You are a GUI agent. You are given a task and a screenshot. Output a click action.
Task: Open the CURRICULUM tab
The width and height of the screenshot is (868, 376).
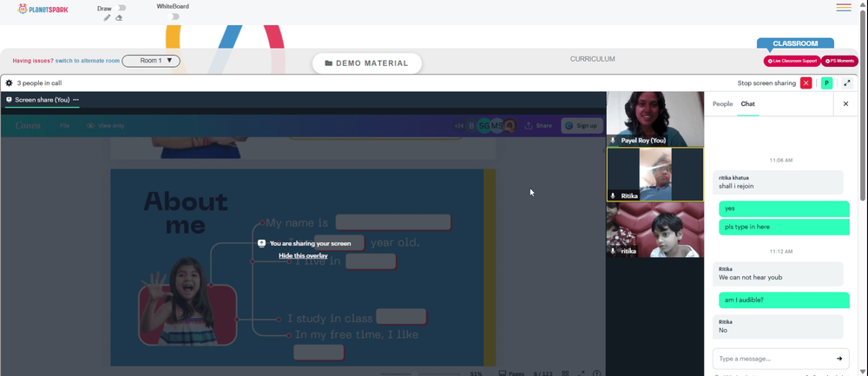pos(592,59)
